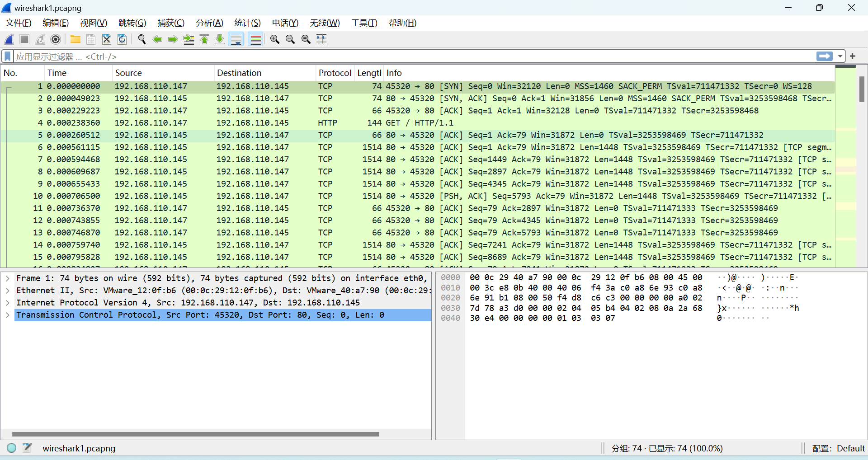Open the 电话(Y) menu
The width and height of the screenshot is (868, 460).
point(285,23)
